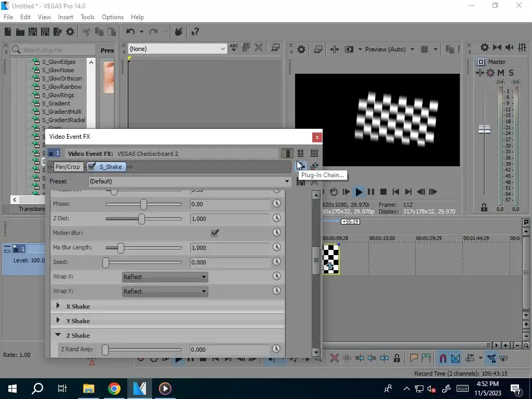Open the Preset (Default) dropdown
532x399 pixels.
(x=190, y=181)
